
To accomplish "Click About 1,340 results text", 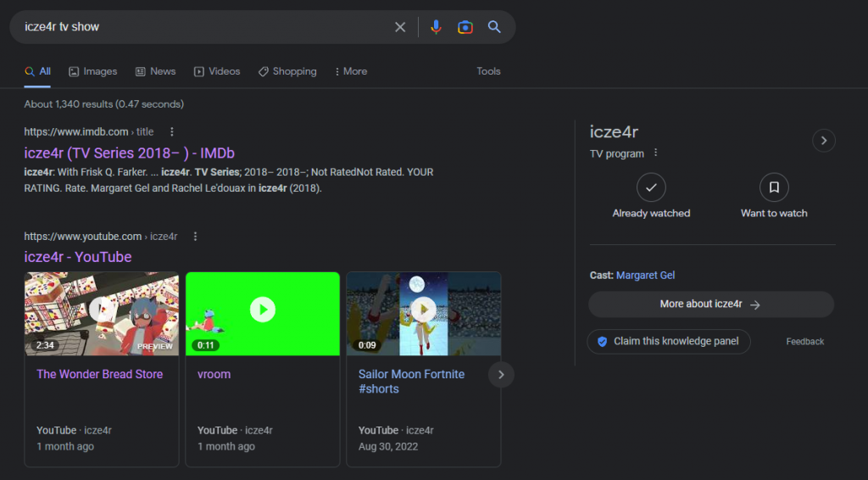I will pyautogui.click(x=104, y=104).
